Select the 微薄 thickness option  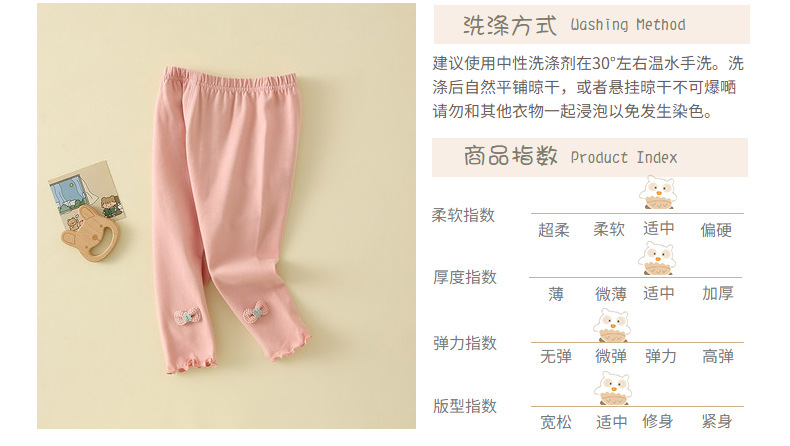(611, 293)
